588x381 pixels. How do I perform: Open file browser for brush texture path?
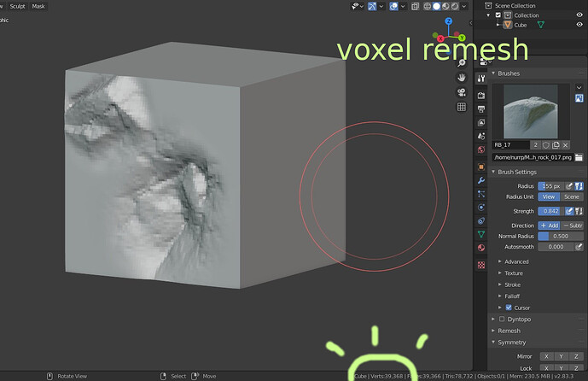tap(579, 157)
